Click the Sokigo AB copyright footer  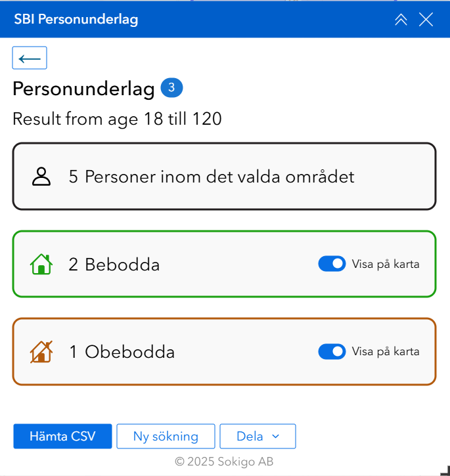[x=224, y=462]
